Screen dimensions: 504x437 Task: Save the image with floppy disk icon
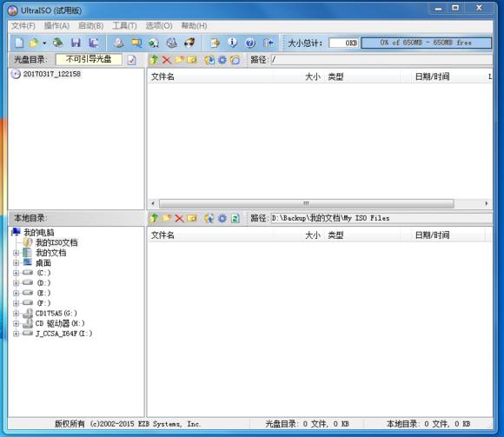[x=76, y=43]
